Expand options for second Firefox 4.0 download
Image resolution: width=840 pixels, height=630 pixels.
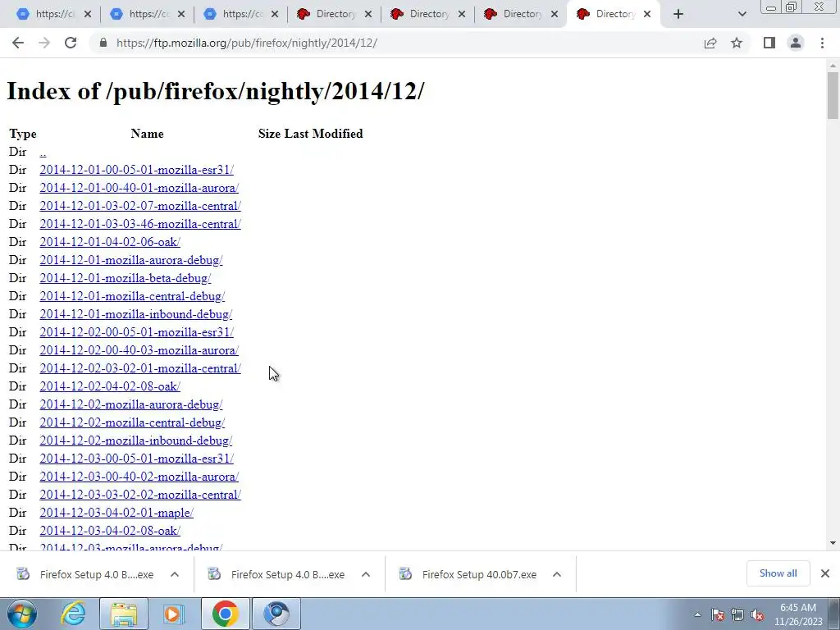[x=366, y=574]
